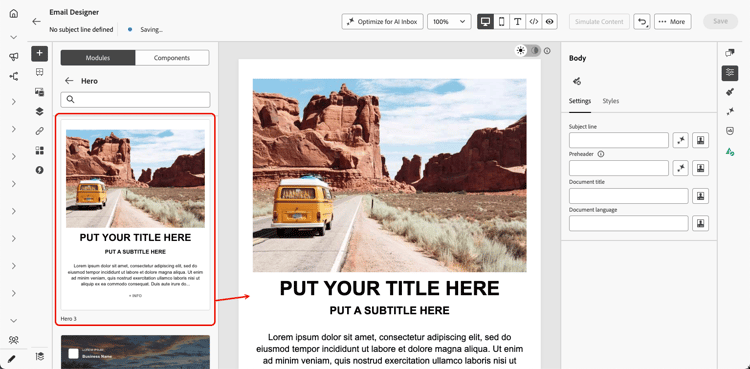This screenshot has width=750, height=369.
Task: Open the More options menu
Action: point(673,22)
